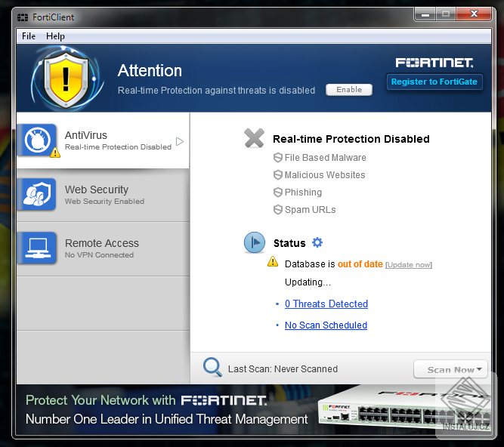504x447 pixels.
Task: Click the blue Status flag icon
Action: (x=254, y=242)
